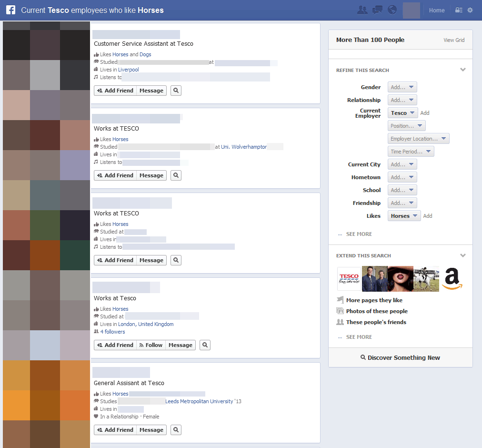The height and width of the screenshot is (448, 482).
Task: Click 'In a Relationship · Female' text
Action: [x=130, y=417]
